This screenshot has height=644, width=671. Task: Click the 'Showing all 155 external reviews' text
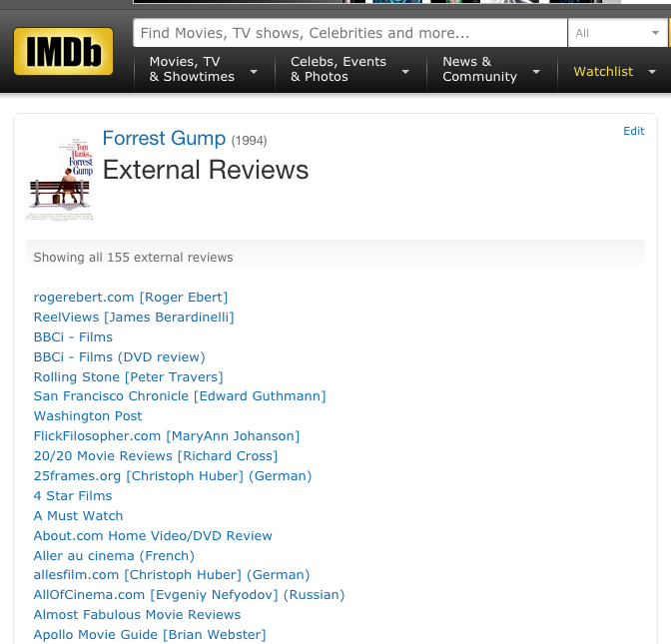click(x=133, y=258)
